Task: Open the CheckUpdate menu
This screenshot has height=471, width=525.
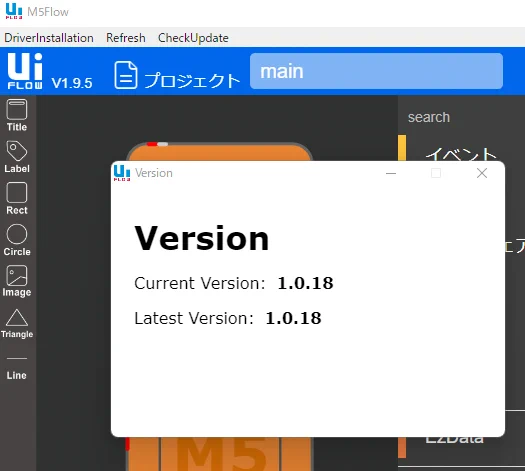Action: tap(193, 38)
